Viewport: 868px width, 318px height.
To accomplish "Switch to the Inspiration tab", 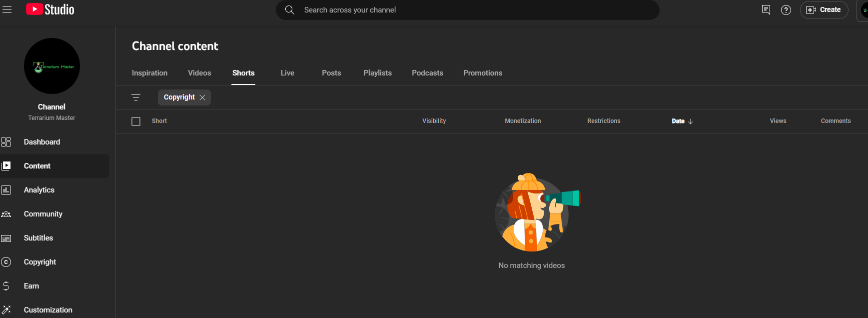I will (x=150, y=73).
